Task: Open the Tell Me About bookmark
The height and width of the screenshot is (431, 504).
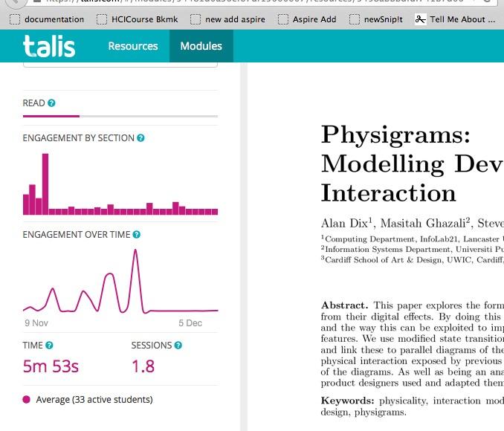Action: pyautogui.click(x=455, y=19)
